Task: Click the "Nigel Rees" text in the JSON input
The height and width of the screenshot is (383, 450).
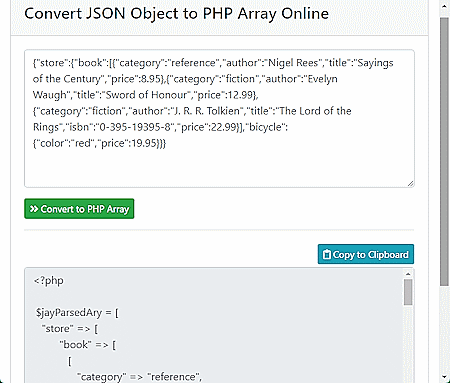Action: pos(293,63)
